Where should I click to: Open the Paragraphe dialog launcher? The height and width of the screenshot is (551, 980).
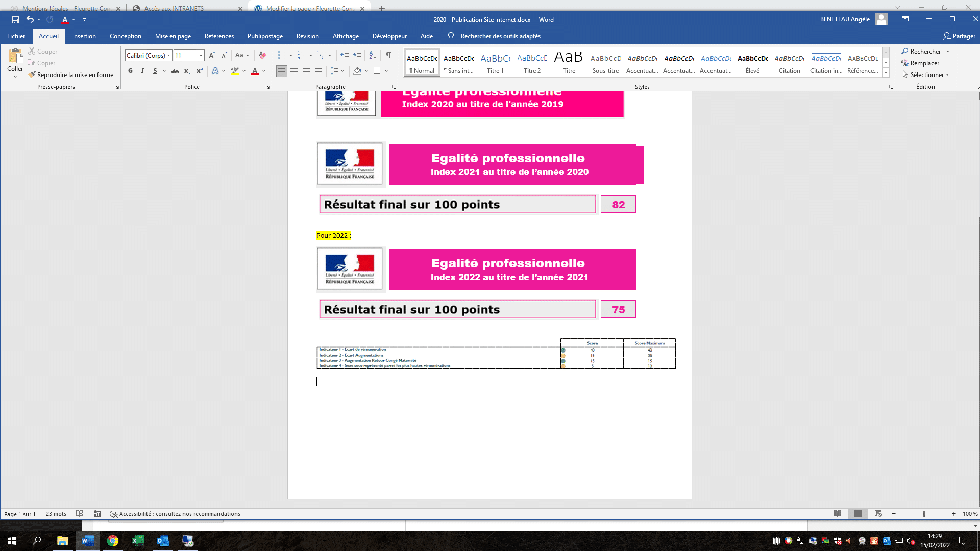coord(394,87)
